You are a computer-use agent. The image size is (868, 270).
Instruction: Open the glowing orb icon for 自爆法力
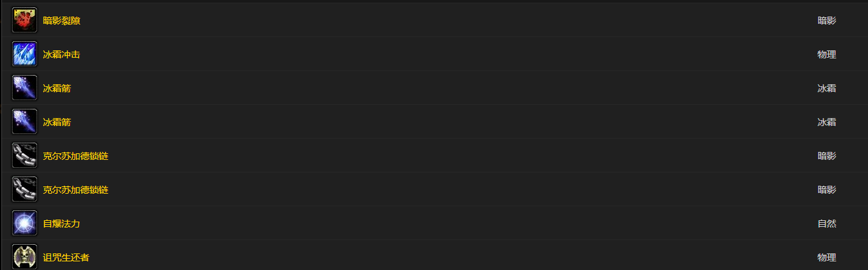click(25, 224)
